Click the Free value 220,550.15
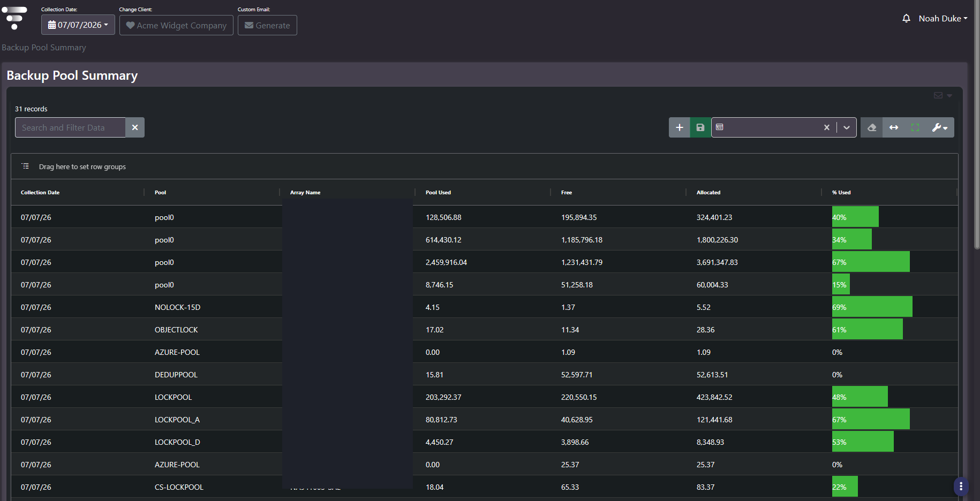 click(x=579, y=397)
